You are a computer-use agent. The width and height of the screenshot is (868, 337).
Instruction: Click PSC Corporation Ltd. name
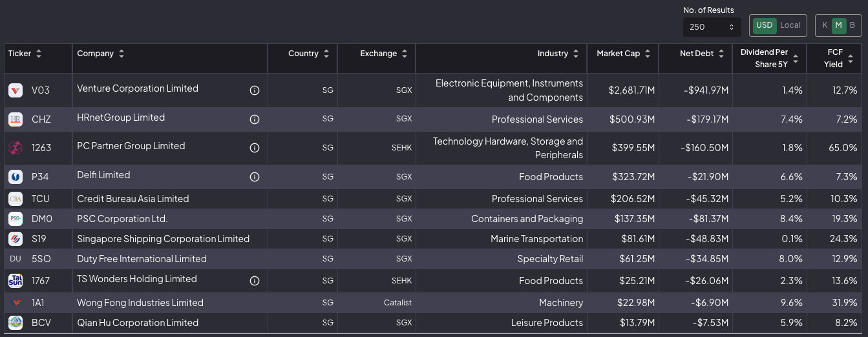point(122,219)
